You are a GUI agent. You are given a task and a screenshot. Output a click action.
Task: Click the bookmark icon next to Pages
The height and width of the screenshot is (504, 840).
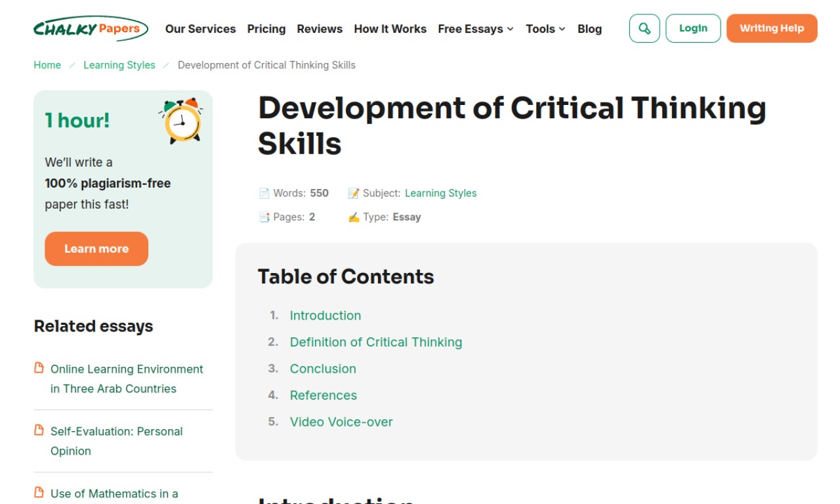click(264, 217)
